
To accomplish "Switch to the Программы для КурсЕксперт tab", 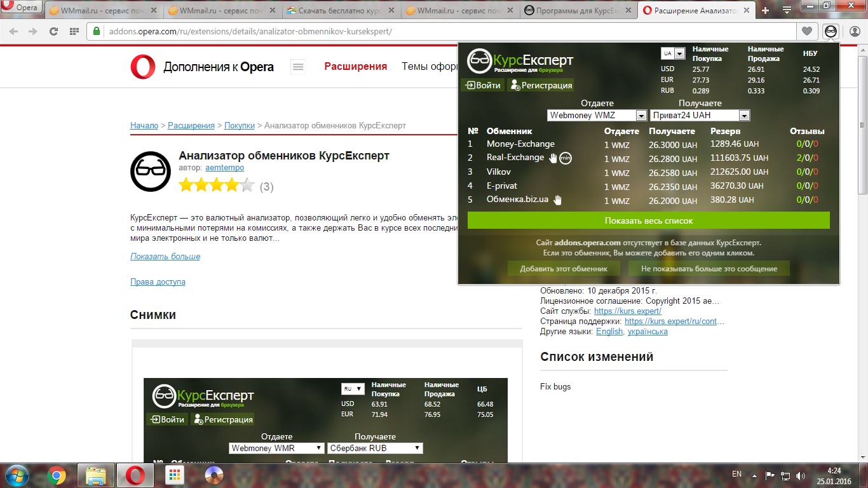I will 578,10.
